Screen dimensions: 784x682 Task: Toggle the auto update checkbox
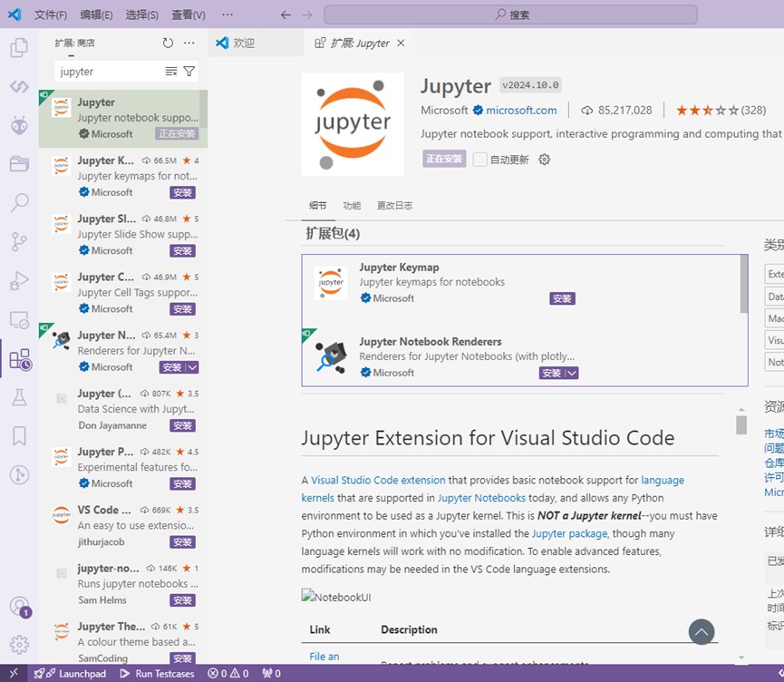[x=480, y=160]
